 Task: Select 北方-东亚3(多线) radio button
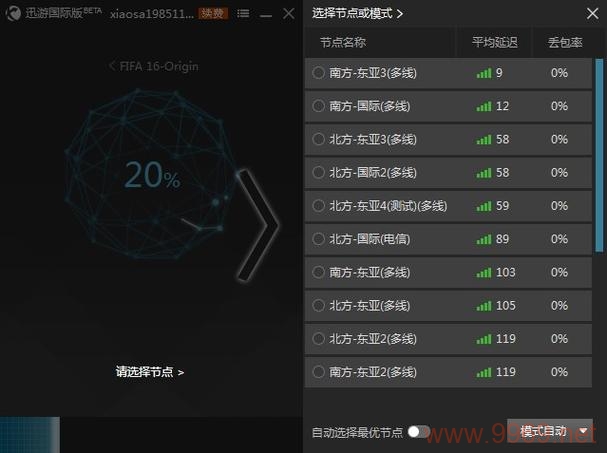pyautogui.click(x=319, y=139)
